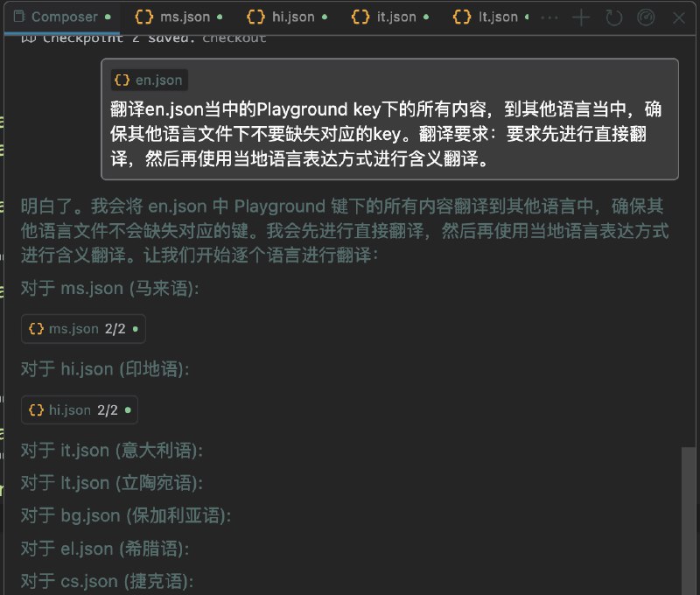Viewport: 700px width, 595px height.
Task: Open the hi.json editor tab
Action: [x=287, y=17]
